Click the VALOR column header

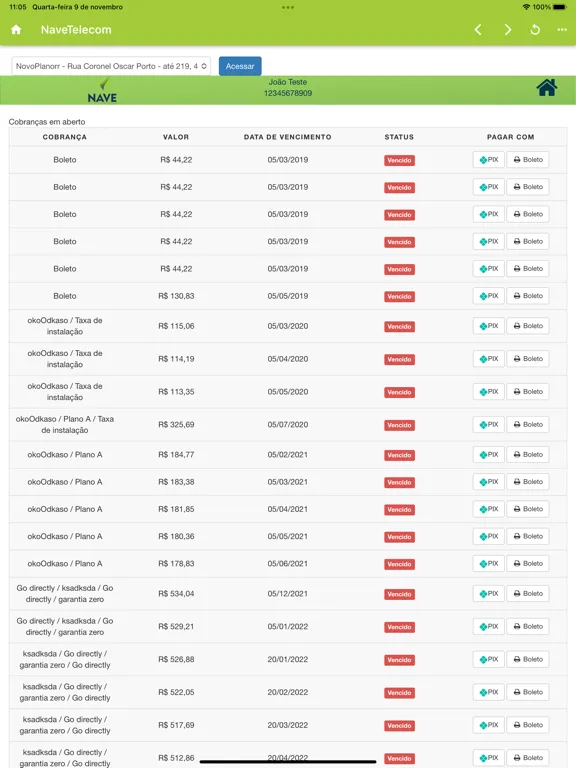point(176,137)
